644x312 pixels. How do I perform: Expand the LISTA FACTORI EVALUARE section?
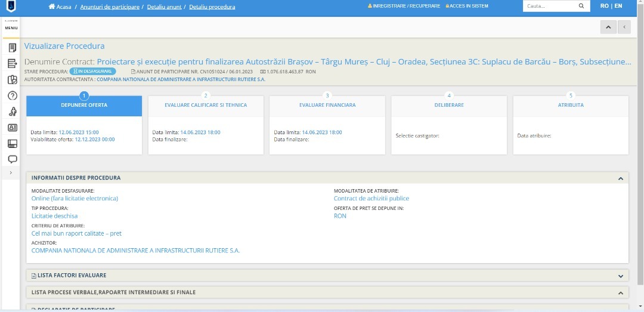pyautogui.click(x=621, y=276)
